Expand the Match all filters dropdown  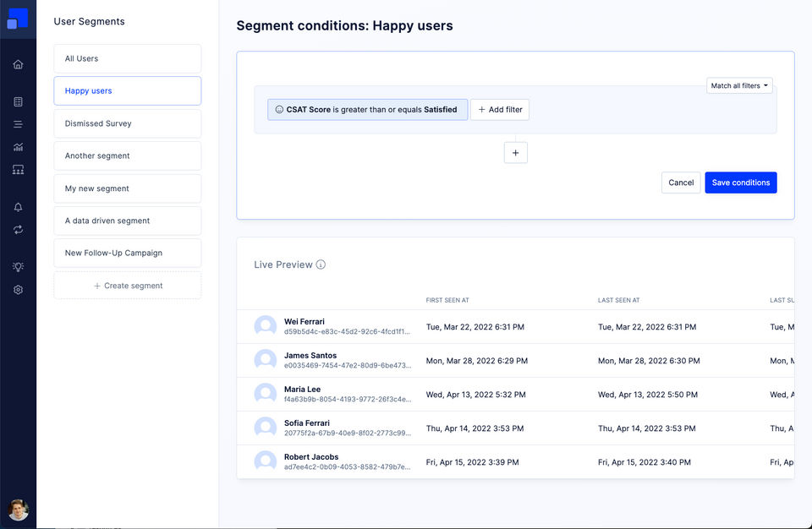click(x=739, y=85)
